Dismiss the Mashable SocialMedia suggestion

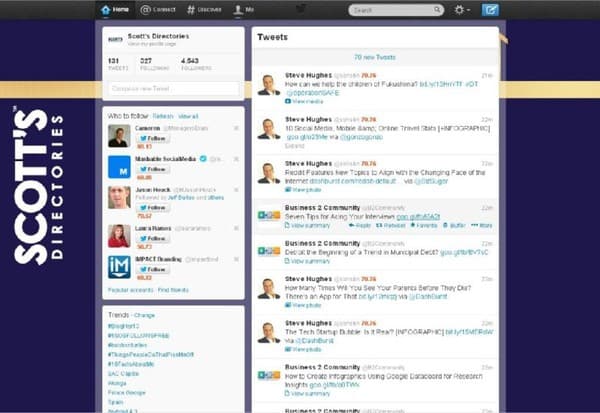(236, 159)
